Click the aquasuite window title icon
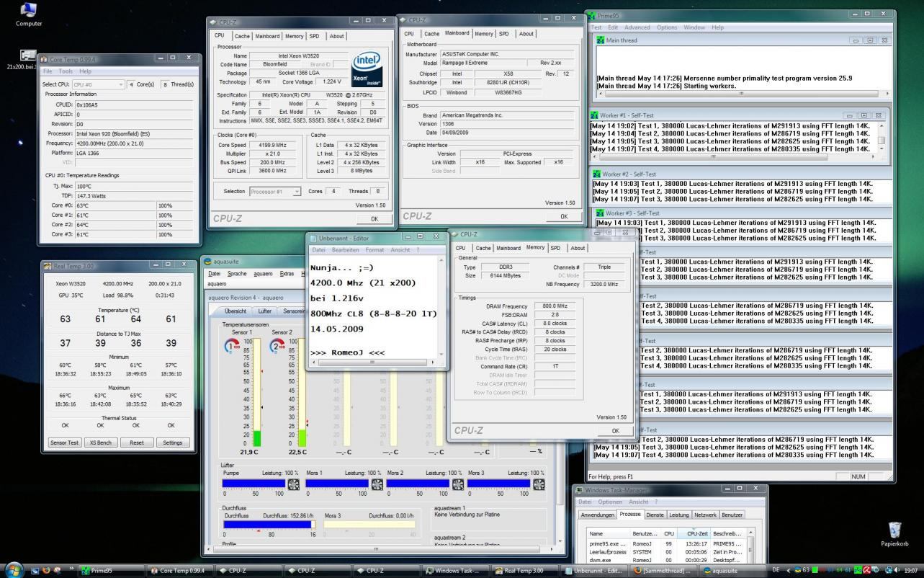This screenshot has height=578, width=924. click(208, 262)
